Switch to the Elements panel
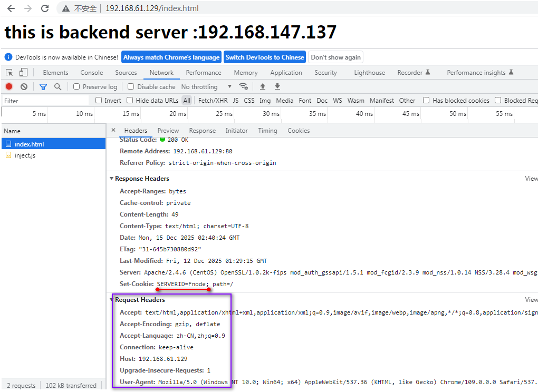The height and width of the screenshot is (392, 538). pyautogui.click(x=55, y=73)
